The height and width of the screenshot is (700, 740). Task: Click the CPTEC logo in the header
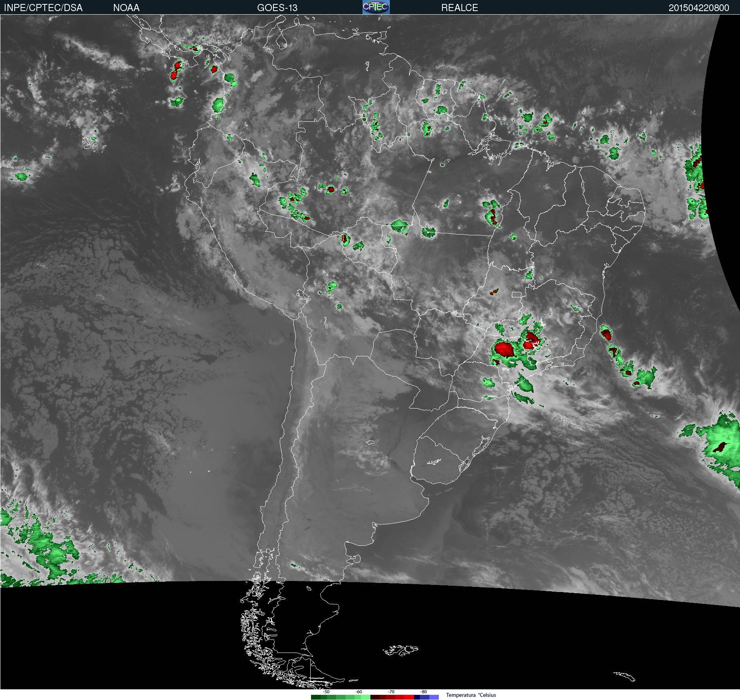click(376, 7)
